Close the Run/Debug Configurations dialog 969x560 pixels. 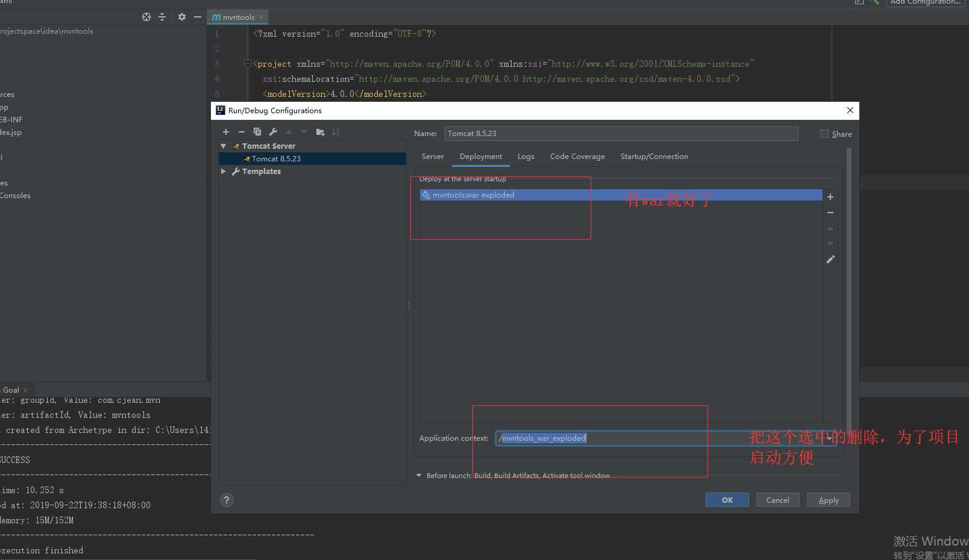pos(850,110)
